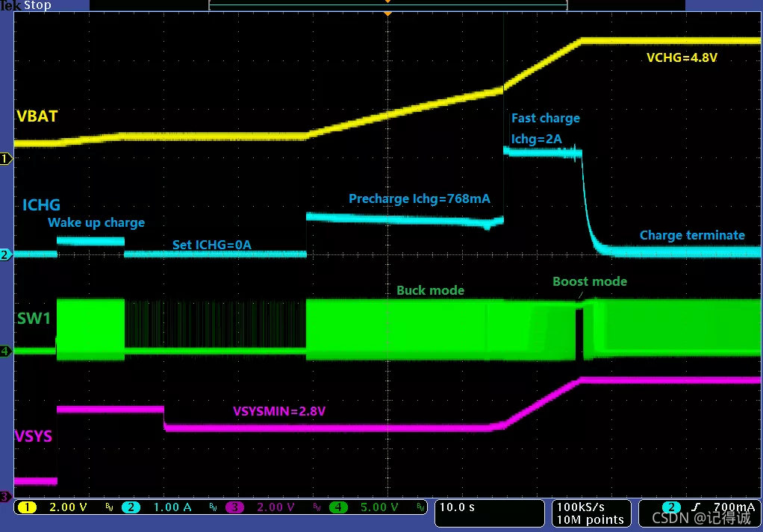The width and height of the screenshot is (763, 532).
Task: Click the SW1 waveform label
Action: 34,319
